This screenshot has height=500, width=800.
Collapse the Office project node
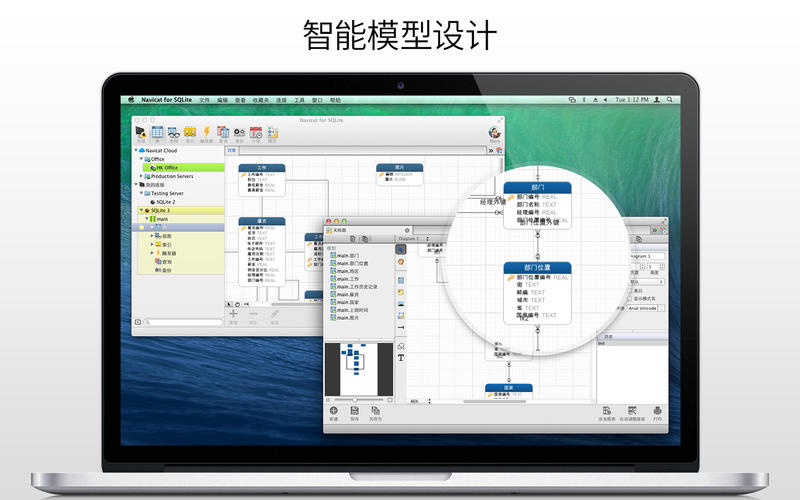(x=141, y=159)
